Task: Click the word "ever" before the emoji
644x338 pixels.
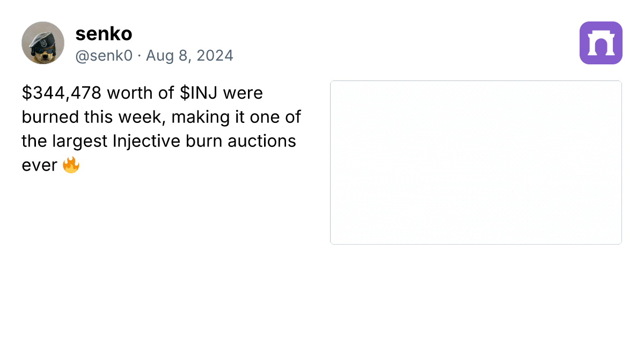Action: [39, 165]
